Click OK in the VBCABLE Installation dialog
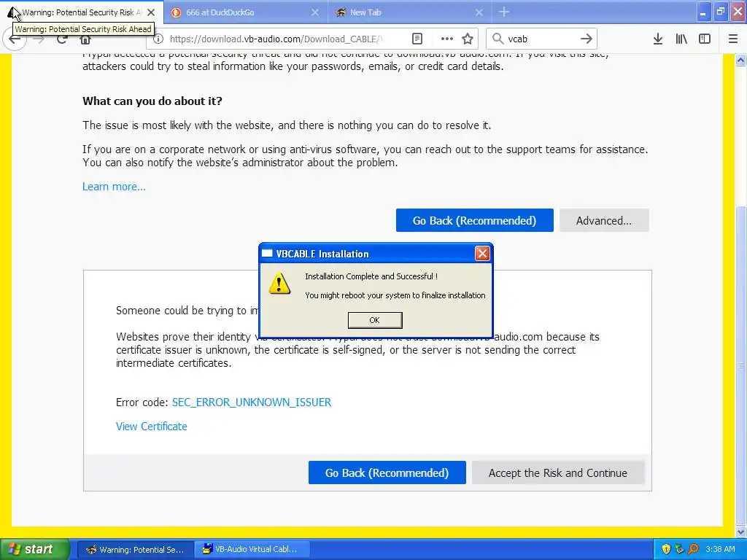 pos(375,320)
